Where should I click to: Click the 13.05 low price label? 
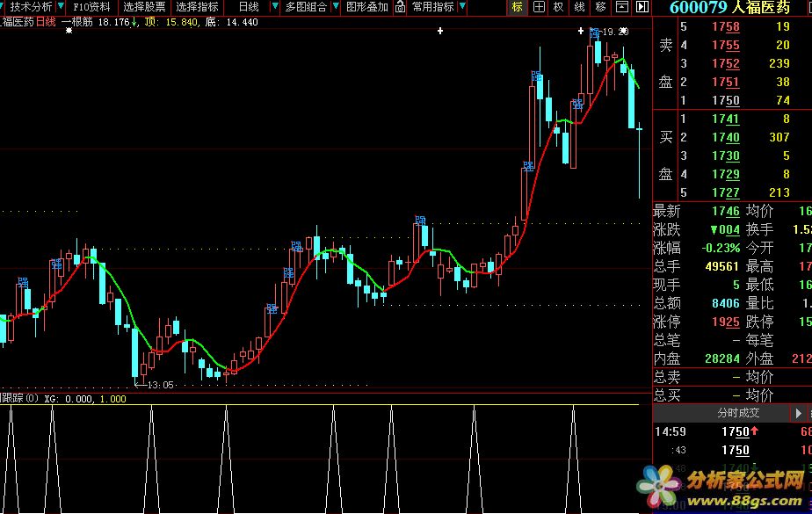tap(160, 385)
